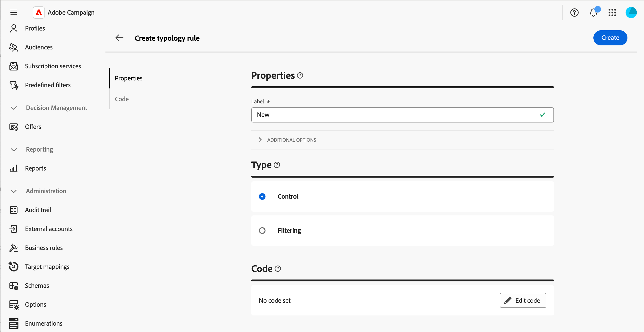Select the Filtering radio button
The height and width of the screenshot is (332, 644).
[262, 230]
